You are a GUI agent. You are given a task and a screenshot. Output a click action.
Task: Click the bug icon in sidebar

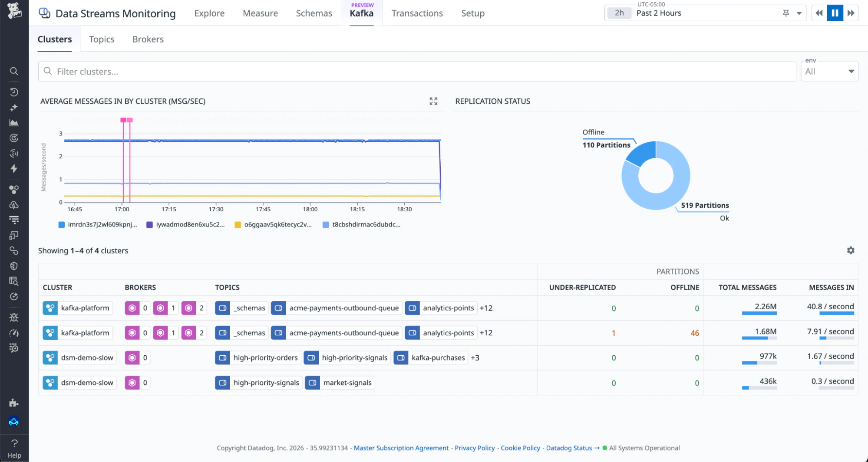14,318
